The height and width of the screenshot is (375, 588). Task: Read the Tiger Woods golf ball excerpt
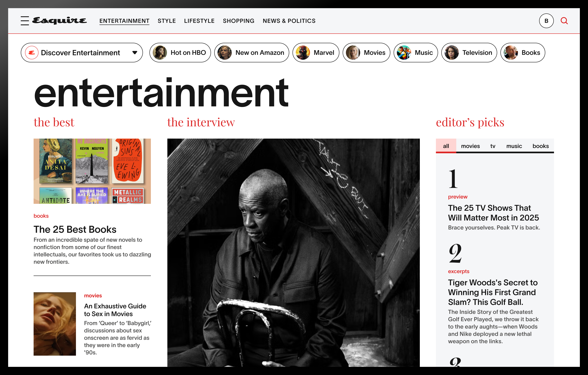(493, 292)
